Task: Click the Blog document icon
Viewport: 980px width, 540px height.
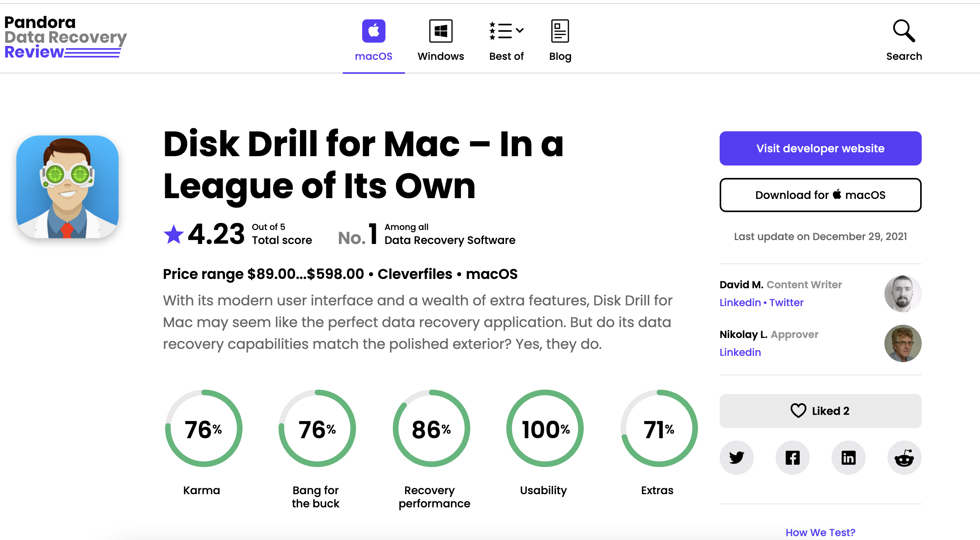Action: [560, 31]
